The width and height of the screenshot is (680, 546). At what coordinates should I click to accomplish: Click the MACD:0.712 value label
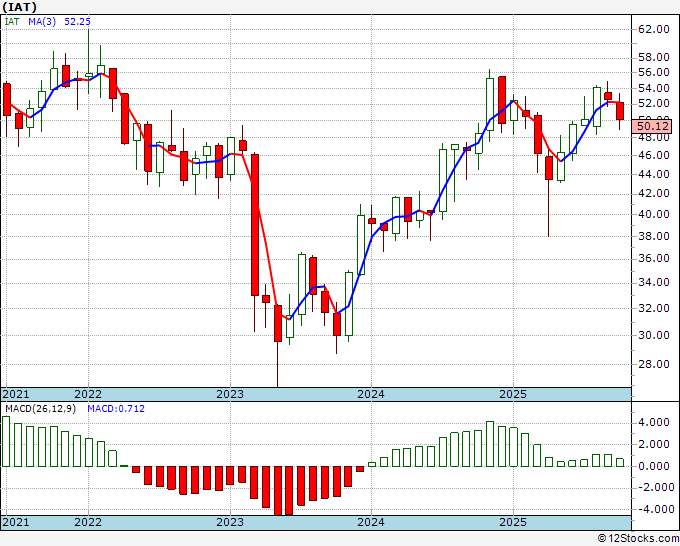pyautogui.click(x=116, y=409)
